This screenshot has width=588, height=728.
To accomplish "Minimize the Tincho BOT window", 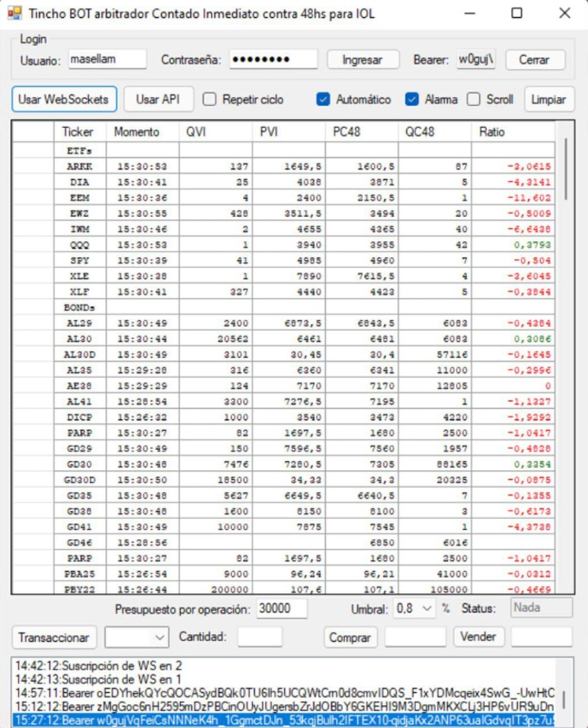I will click(470, 13).
